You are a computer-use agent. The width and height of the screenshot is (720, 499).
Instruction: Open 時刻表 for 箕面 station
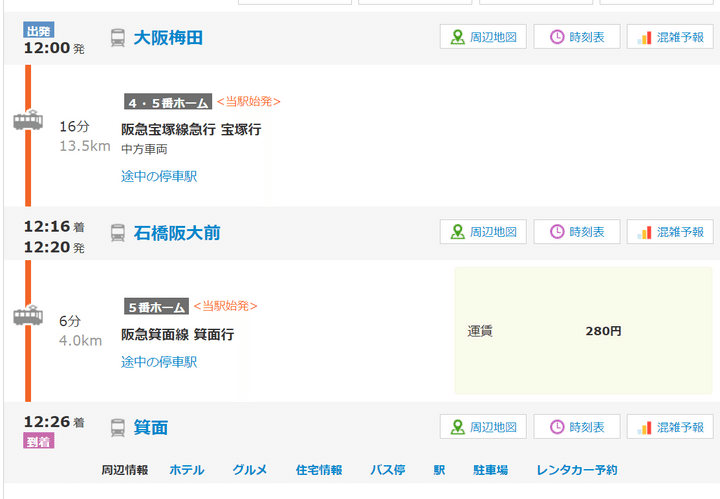click(576, 427)
